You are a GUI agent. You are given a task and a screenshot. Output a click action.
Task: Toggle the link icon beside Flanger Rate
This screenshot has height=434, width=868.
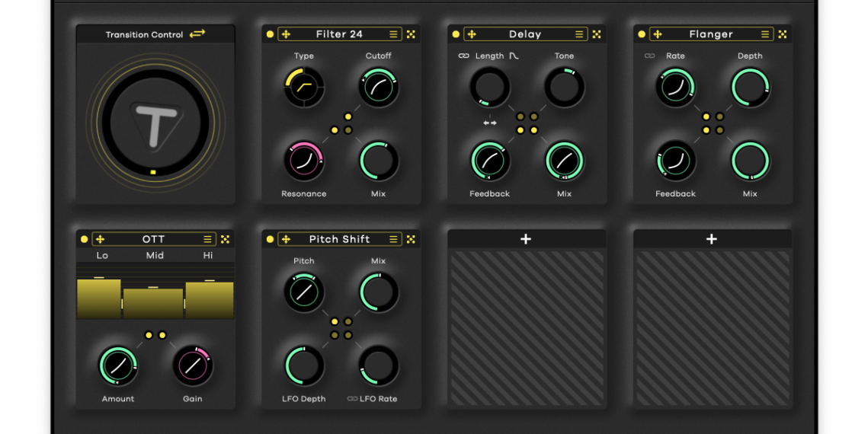[x=649, y=56]
